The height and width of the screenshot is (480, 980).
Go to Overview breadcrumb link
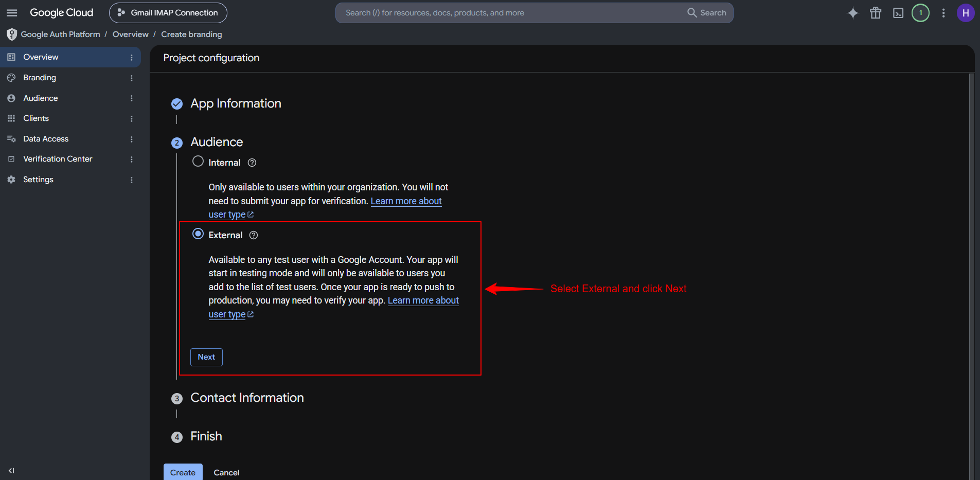pos(131,34)
